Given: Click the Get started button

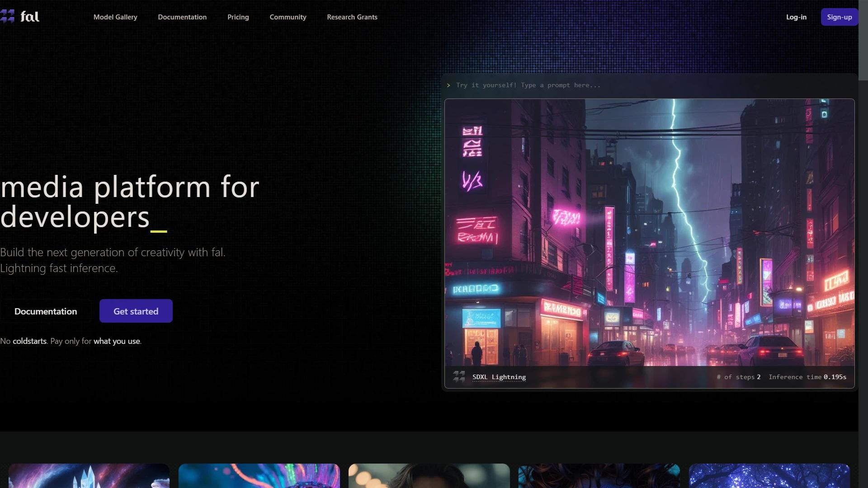Looking at the screenshot, I should pyautogui.click(x=136, y=311).
